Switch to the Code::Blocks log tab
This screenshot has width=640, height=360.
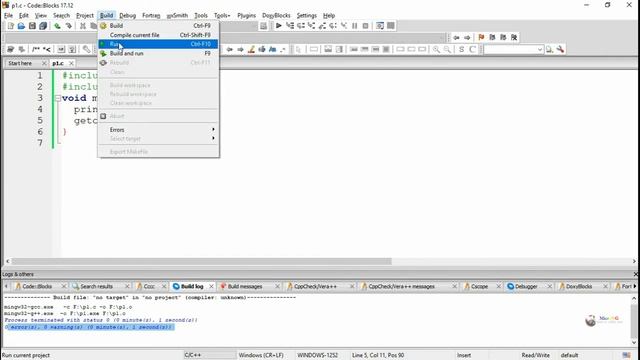tap(37, 287)
